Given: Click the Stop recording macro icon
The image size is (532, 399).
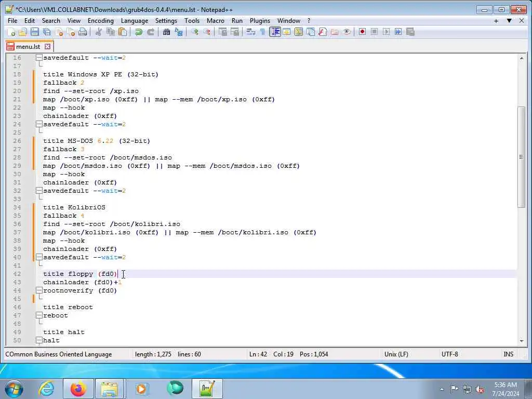Looking at the screenshot, I should click(x=374, y=32).
